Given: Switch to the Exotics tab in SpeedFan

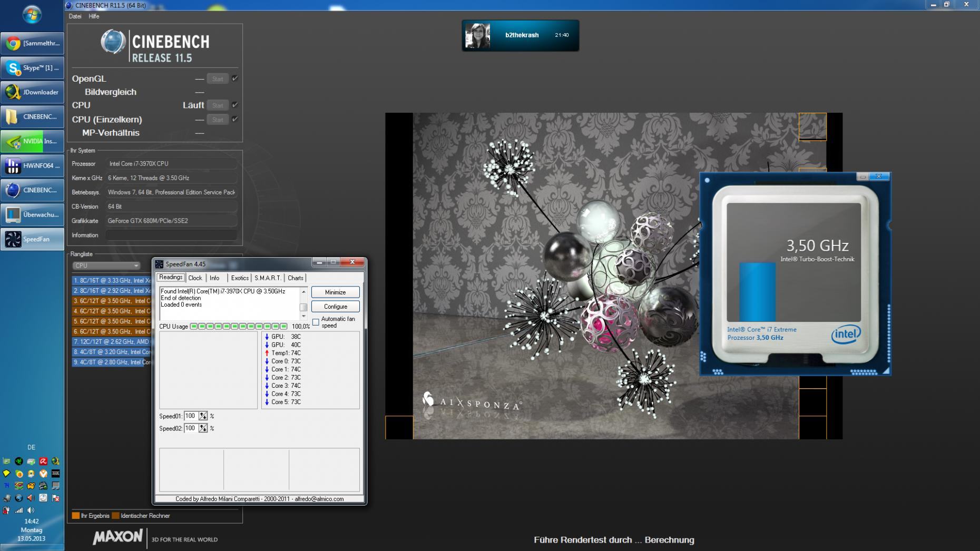Looking at the screenshot, I should point(240,278).
